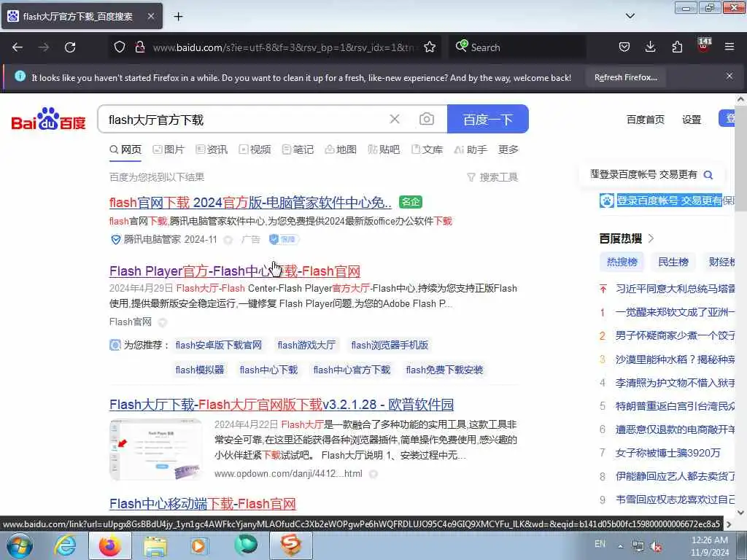Viewport: 747px width, 560px height.
Task: Open Flash Player官方-Flash中心 result
Action: 235,271
